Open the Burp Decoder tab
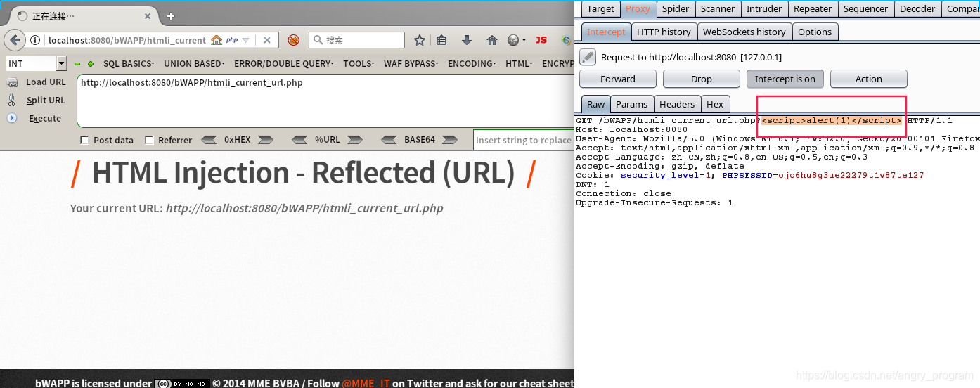This screenshot has width=980, height=388. click(917, 8)
